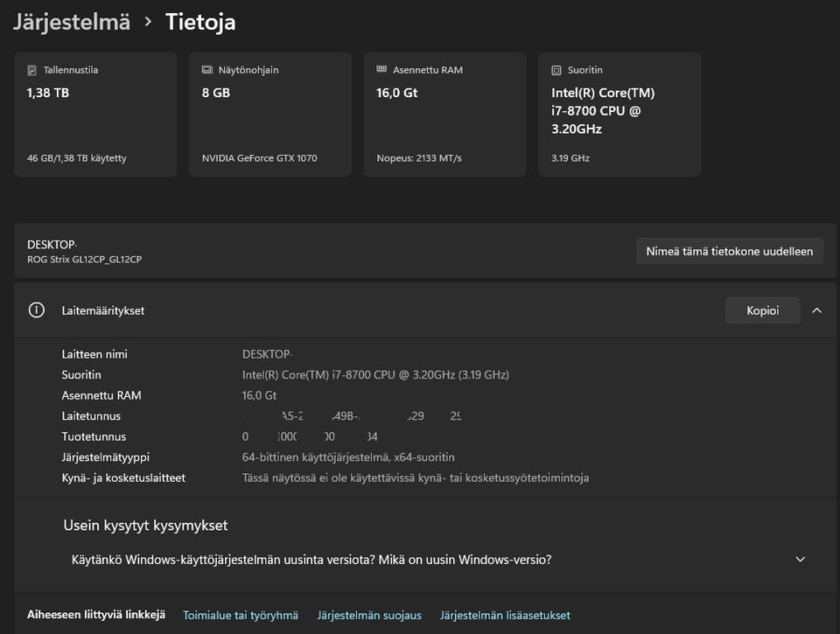Click the ROG Strix GL12CP model text

click(x=85, y=260)
